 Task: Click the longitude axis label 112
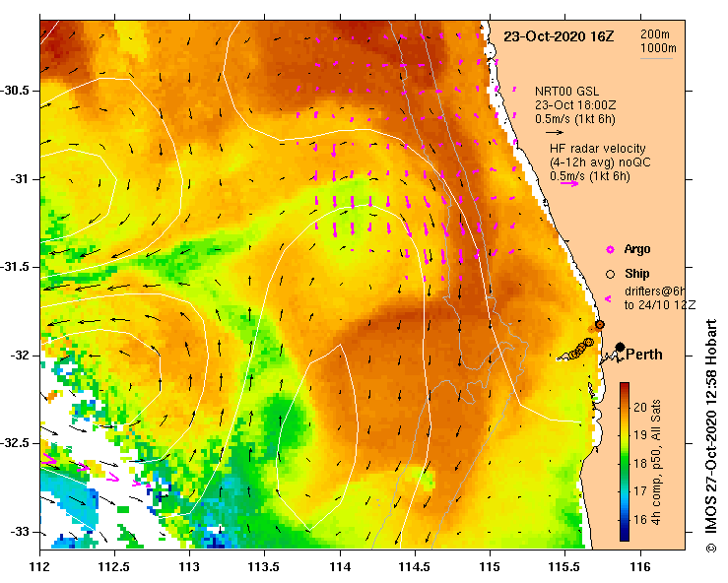[x=40, y=567]
